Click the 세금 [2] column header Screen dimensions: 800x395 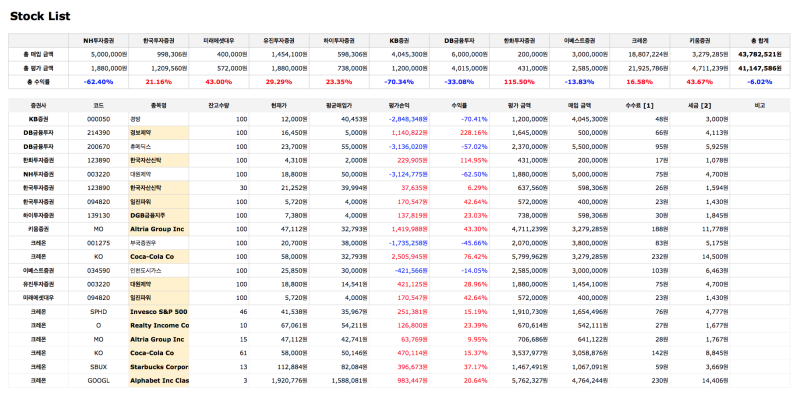coord(699,106)
